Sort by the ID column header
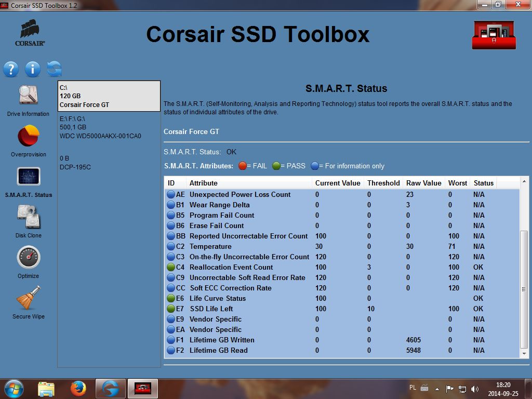This screenshot has height=399, width=532. point(175,183)
